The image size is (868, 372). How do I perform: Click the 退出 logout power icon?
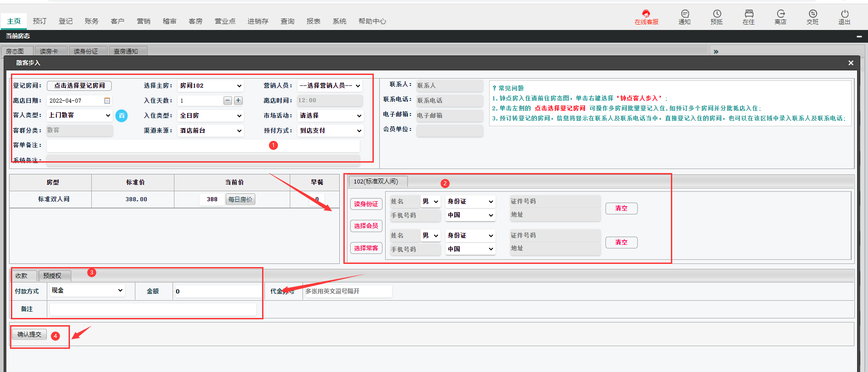click(x=844, y=17)
